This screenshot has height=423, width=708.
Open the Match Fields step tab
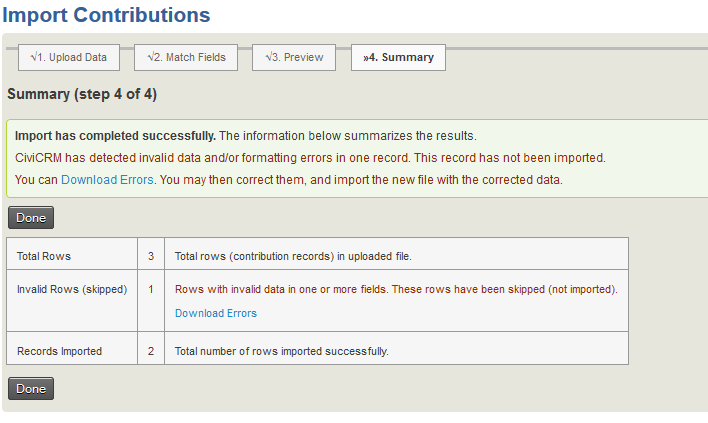pyautogui.click(x=186, y=57)
